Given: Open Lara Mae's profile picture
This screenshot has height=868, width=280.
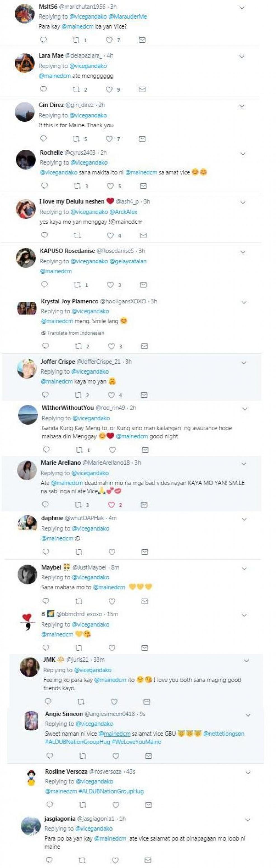Looking at the screenshot, I should (25, 63).
